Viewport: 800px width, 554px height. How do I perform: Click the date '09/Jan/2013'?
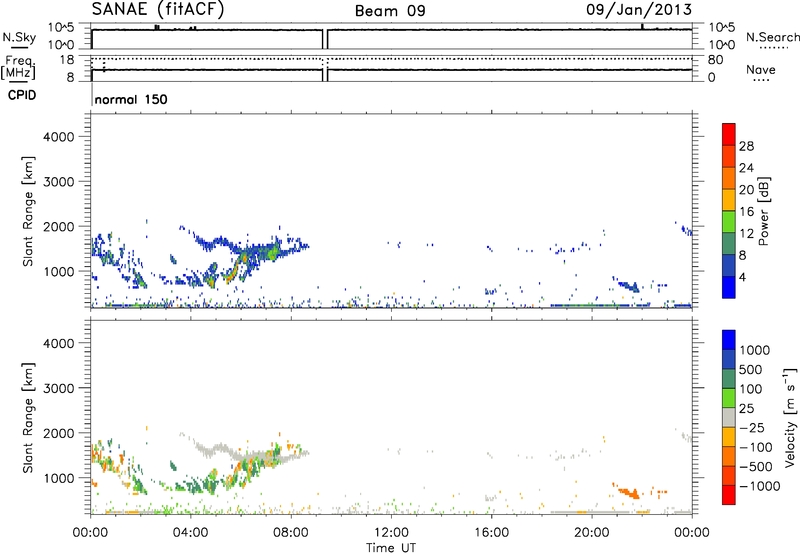pos(639,10)
